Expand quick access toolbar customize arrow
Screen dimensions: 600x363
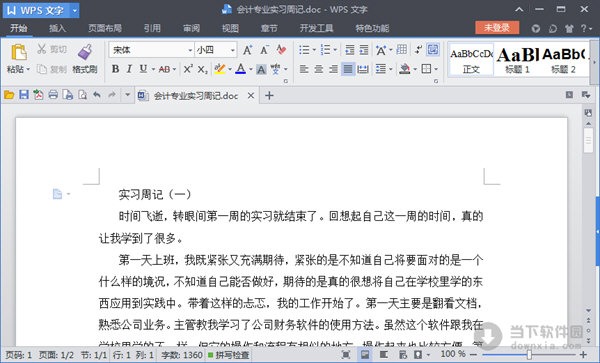(x=127, y=94)
